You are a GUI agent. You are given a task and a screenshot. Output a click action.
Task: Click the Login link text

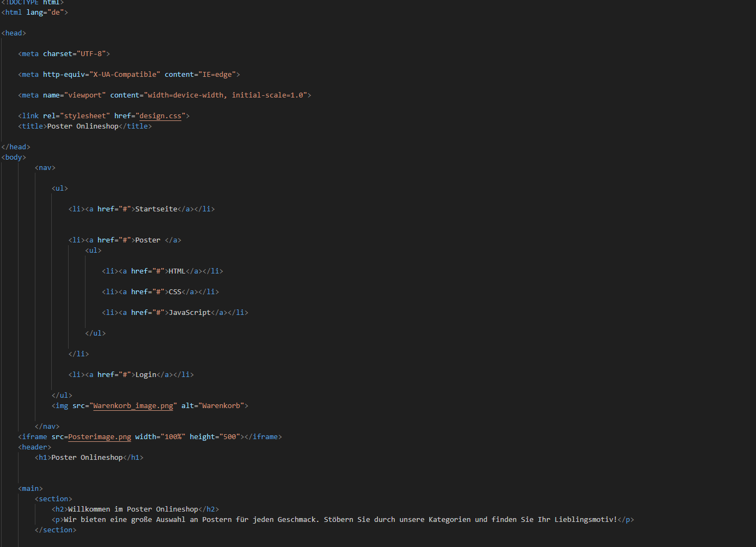(x=145, y=374)
